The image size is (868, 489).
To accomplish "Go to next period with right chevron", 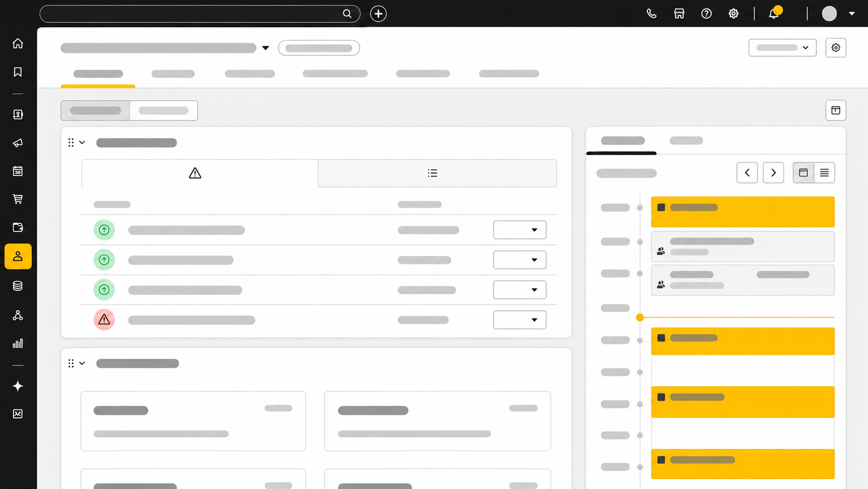I will (x=774, y=173).
